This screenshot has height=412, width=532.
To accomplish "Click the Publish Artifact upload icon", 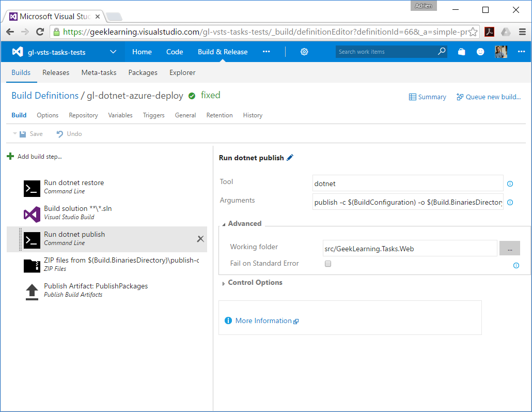I will tap(32, 292).
